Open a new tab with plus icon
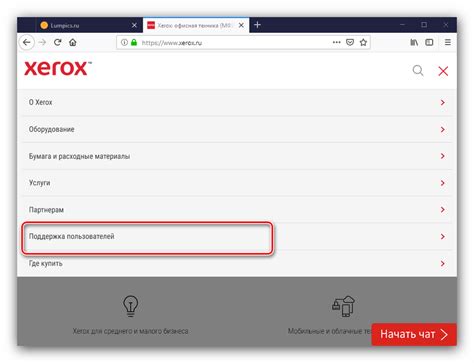This screenshot has width=474, height=363. (257, 25)
